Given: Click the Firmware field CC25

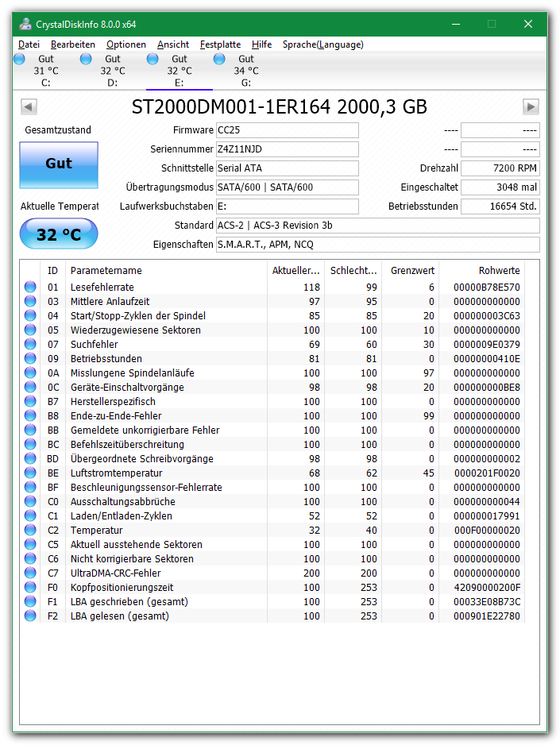Looking at the screenshot, I should click(x=288, y=130).
